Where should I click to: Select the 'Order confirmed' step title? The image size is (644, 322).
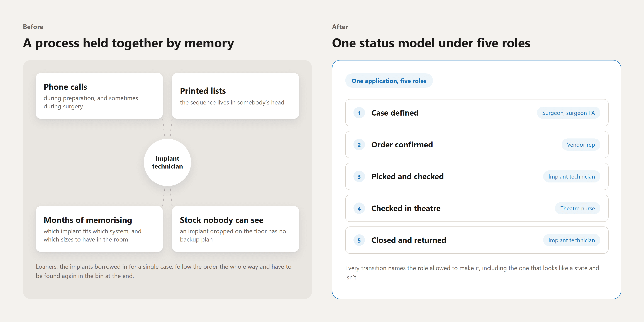point(402,145)
